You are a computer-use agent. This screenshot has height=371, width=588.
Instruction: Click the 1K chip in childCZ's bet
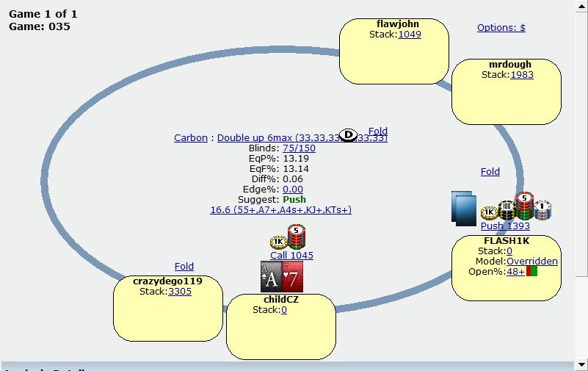[278, 242]
